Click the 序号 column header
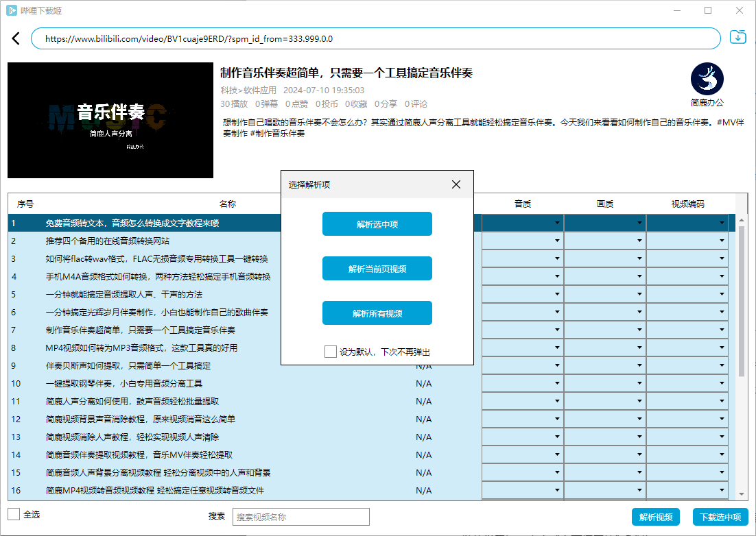The height and width of the screenshot is (536, 756). coord(25,204)
